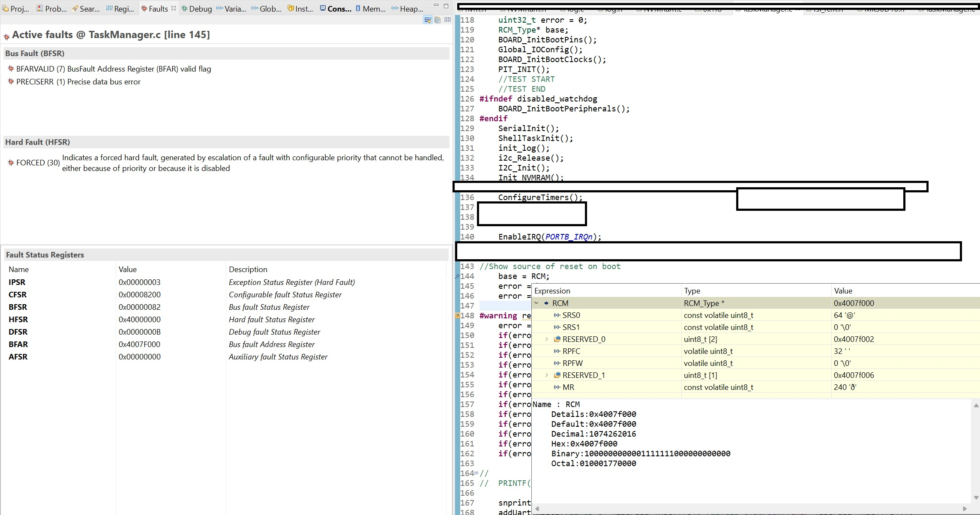This screenshot has height=515, width=980.
Task: Click BFSR value 0x00000082
Action: [x=140, y=307]
